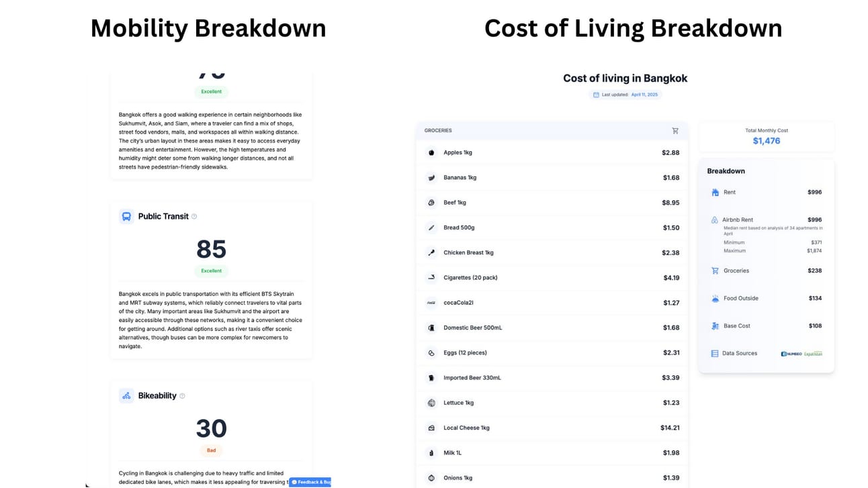Image resolution: width=868 pixels, height=488 pixels.
Task: Click the Base Cost icon
Action: tap(715, 326)
